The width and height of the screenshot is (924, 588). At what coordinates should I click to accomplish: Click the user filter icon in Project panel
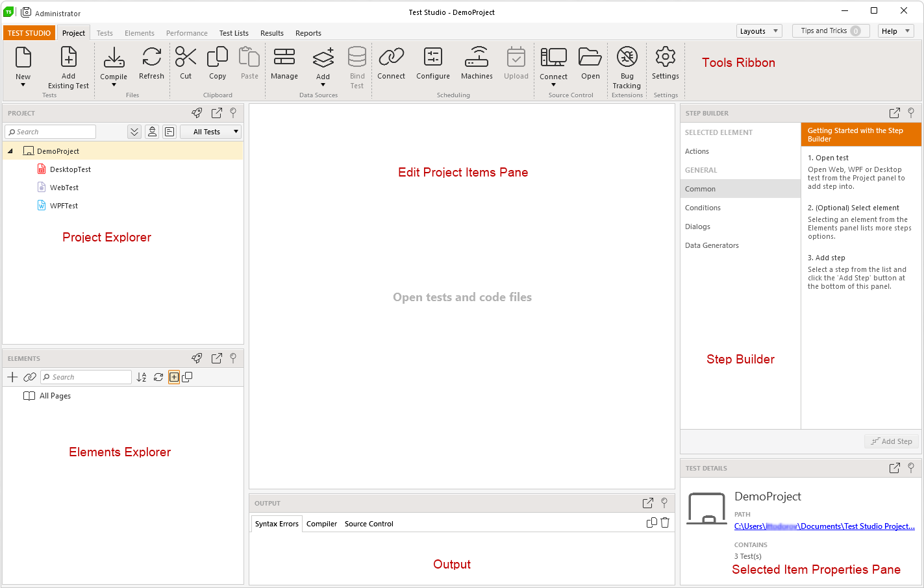(152, 132)
